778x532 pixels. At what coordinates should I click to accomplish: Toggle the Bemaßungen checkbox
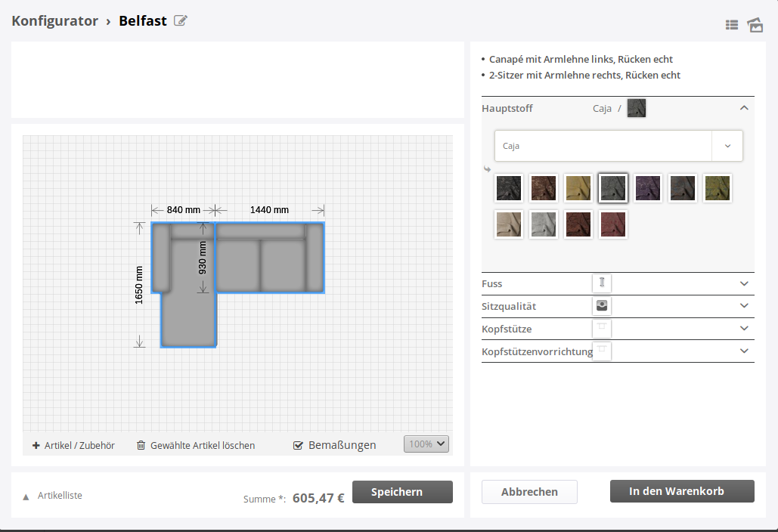298,445
